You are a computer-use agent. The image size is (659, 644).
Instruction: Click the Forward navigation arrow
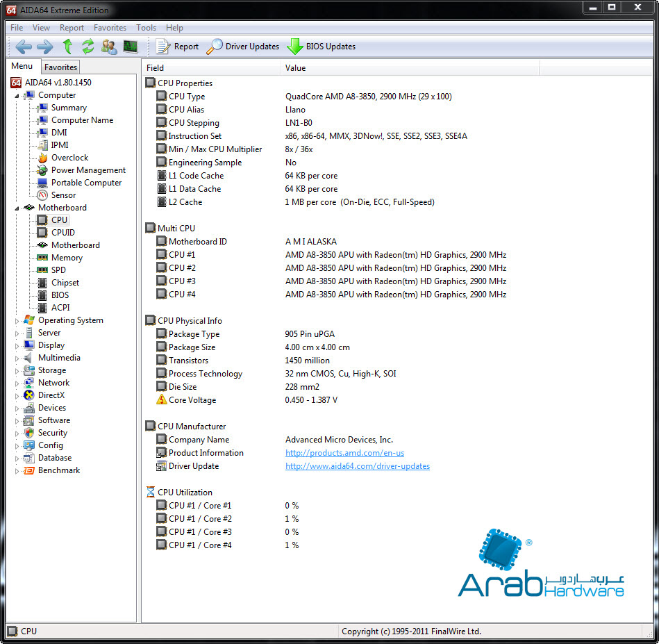(45, 47)
